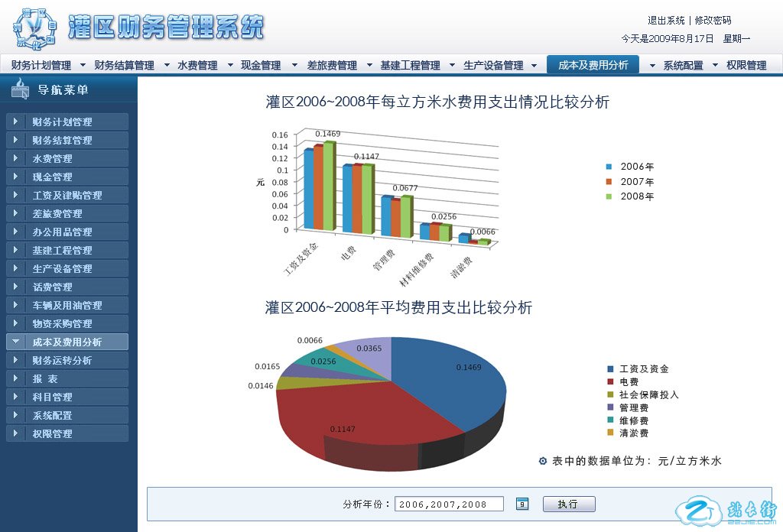Click the calendar icon beside analysis year field
Screen dimensions: 783x532
[x=522, y=504]
